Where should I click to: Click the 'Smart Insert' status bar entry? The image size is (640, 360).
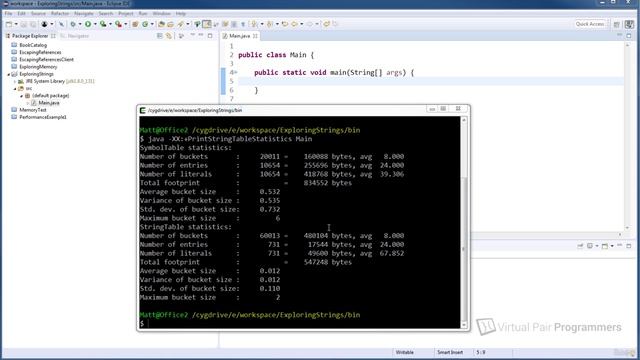(450, 352)
